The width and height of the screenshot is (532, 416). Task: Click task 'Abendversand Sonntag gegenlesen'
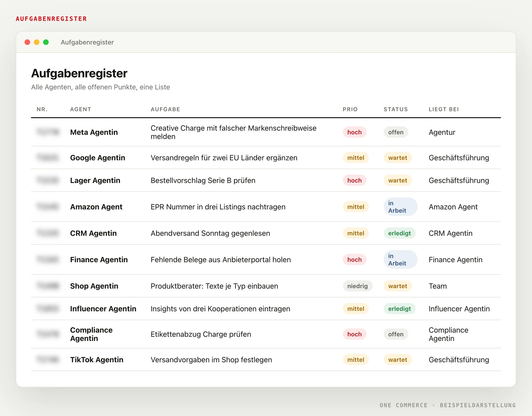click(210, 233)
